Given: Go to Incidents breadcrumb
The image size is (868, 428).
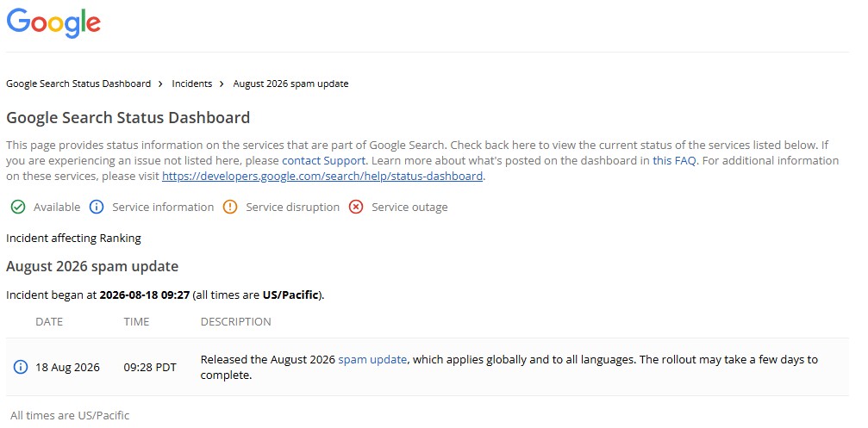Looking at the screenshot, I should pyautogui.click(x=191, y=84).
